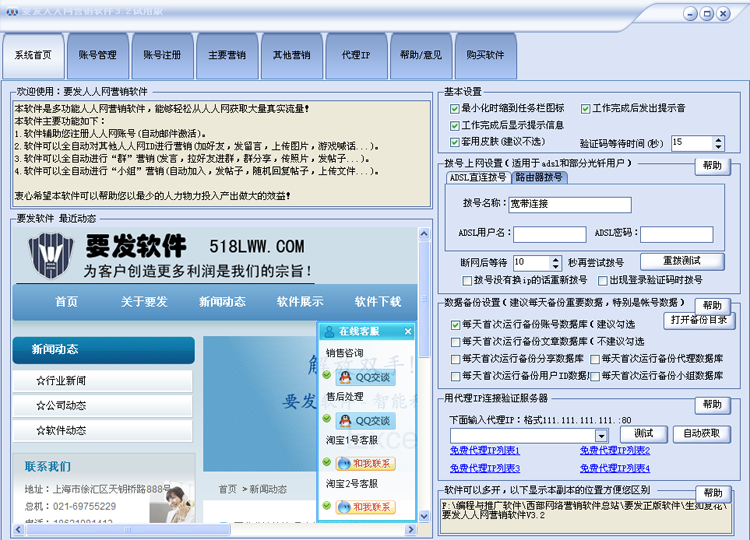Switch to the 账号管理 tab
The width and height of the screenshot is (750, 540).
[x=98, y=55]
